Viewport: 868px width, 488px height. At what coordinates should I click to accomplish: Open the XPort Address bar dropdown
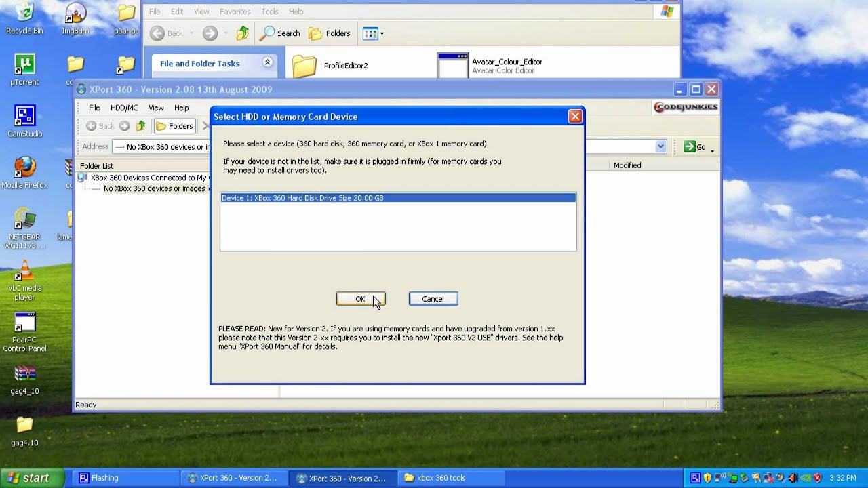(660, 146)
